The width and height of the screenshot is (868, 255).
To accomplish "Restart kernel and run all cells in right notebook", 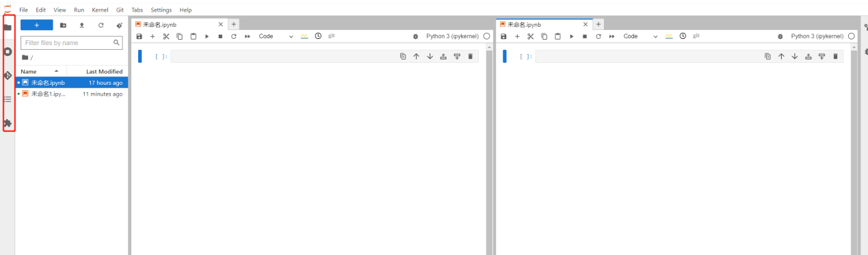I will (x=611, y=36).
